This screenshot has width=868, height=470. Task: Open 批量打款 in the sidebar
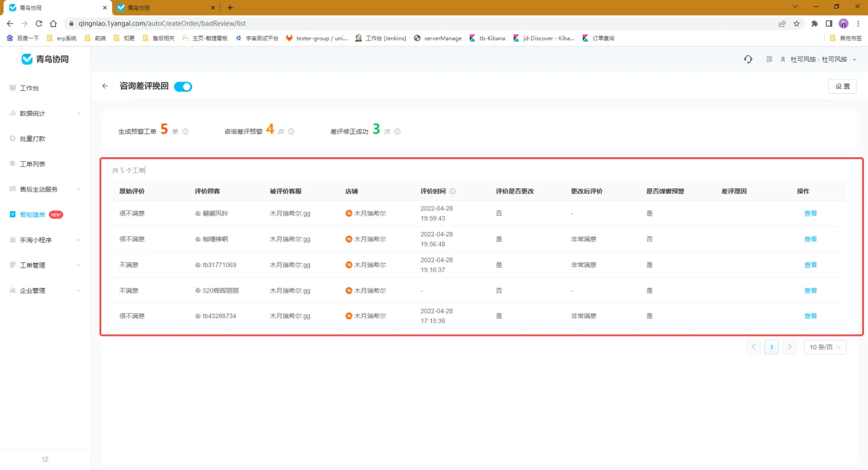point(32,139)
